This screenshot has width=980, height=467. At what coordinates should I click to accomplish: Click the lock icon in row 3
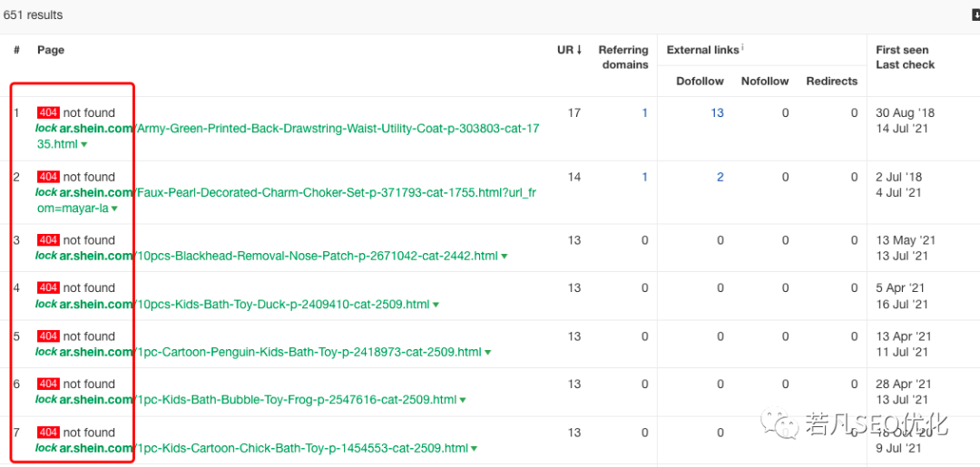click(x=45, y=256)
